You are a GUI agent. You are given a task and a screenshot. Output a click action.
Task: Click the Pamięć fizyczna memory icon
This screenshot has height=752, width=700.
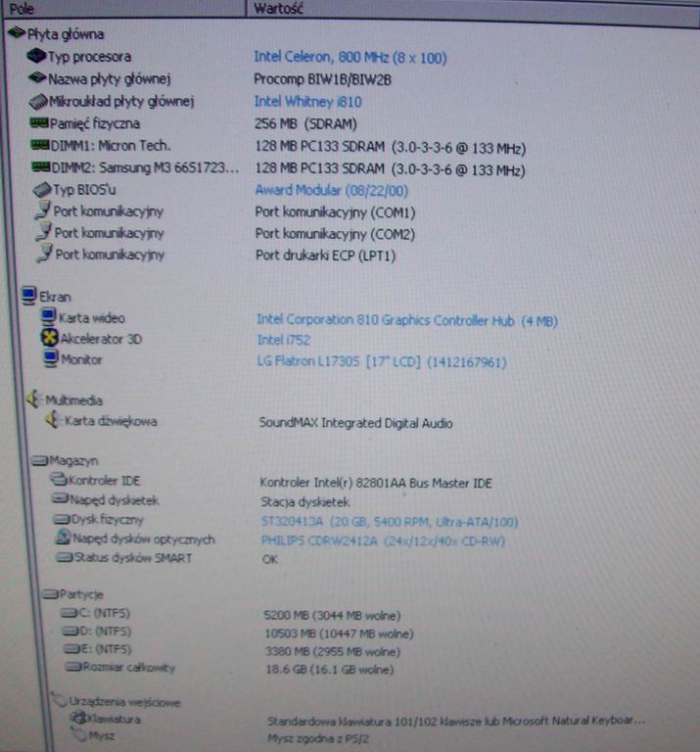(39, 122)
